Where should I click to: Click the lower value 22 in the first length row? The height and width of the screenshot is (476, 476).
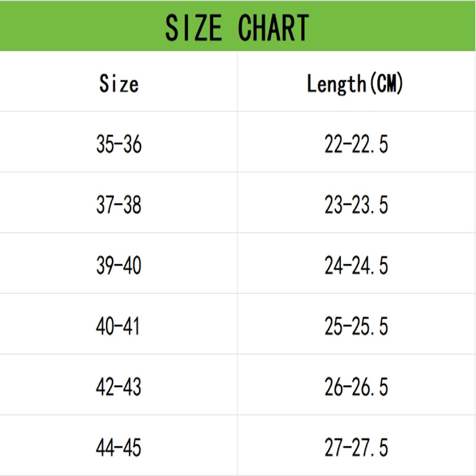pyautogui.click(x=333, y=144)
